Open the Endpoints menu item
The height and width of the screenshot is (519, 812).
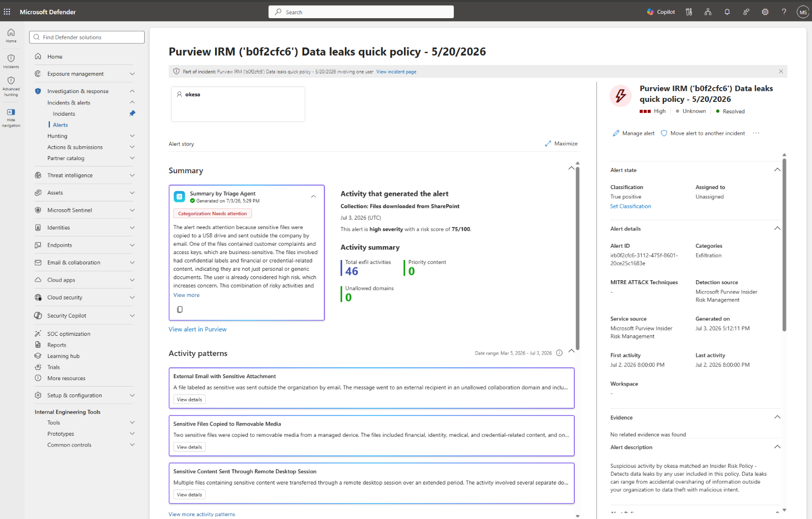click(60, 245)
